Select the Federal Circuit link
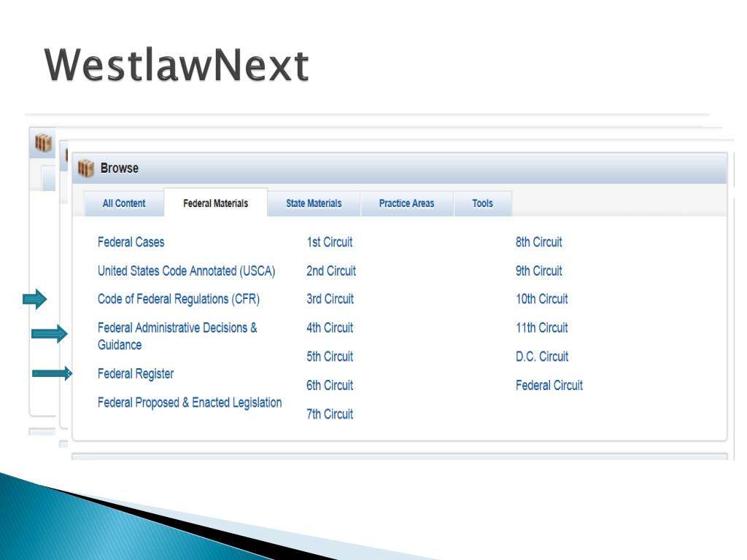The width and height of the screenshot is (747, 560). pos(549,385)
